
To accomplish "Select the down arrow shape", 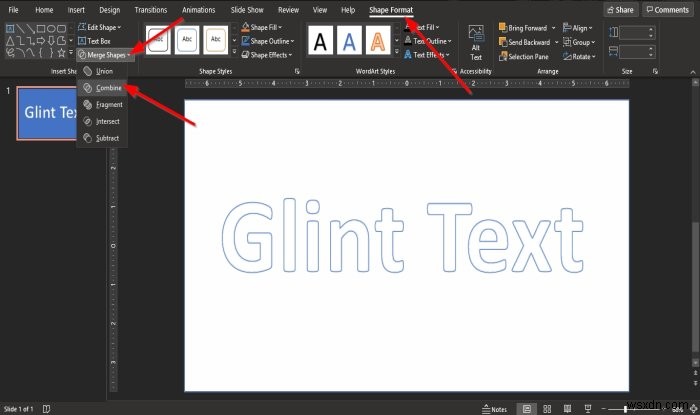I will [x=51, y=41].
